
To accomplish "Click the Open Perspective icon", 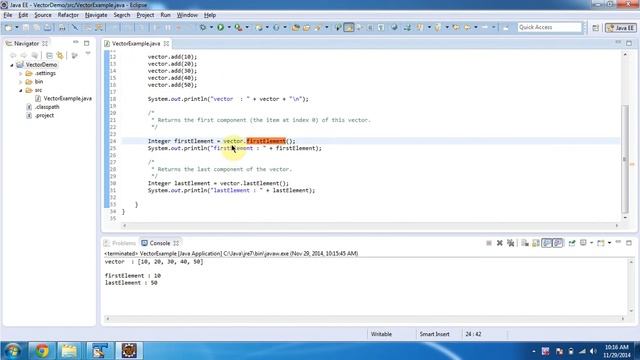I will (596, 28).
